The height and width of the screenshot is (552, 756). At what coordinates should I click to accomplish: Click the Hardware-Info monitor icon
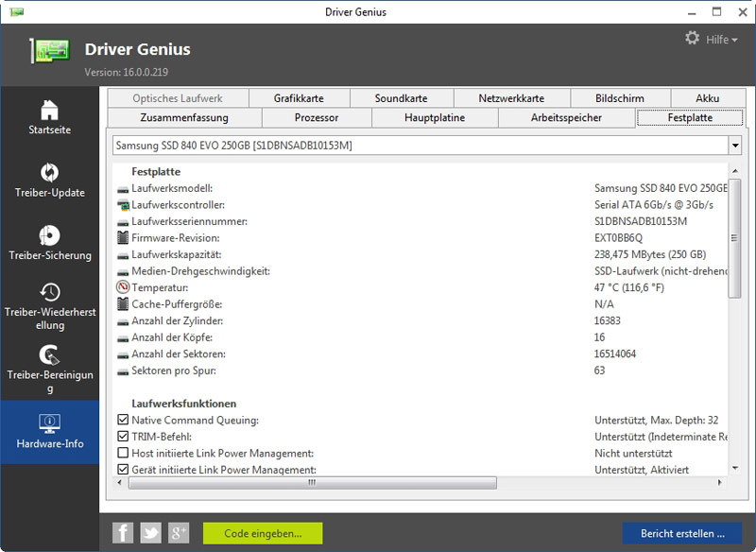tap(49, 423)
